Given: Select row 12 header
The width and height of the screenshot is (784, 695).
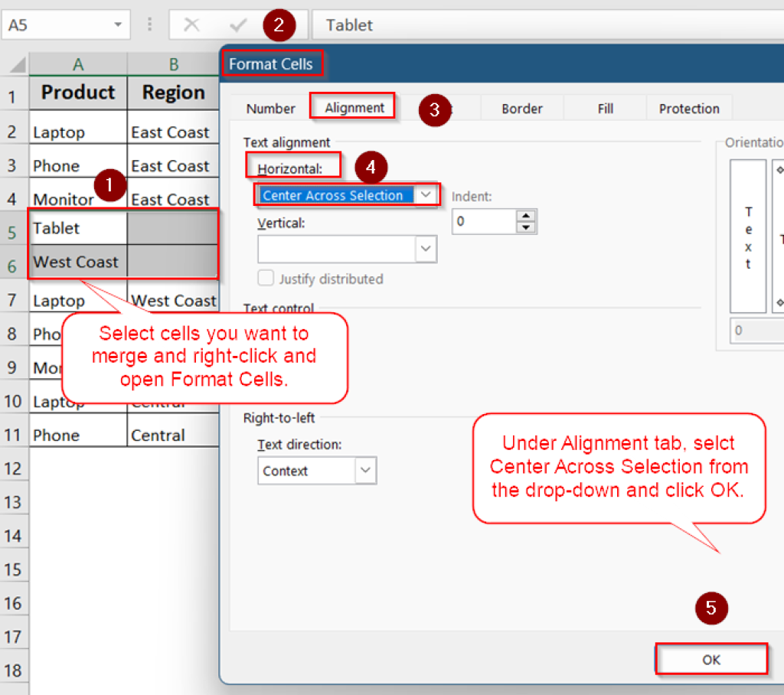Looking at the screenshot, I should 14,468.
